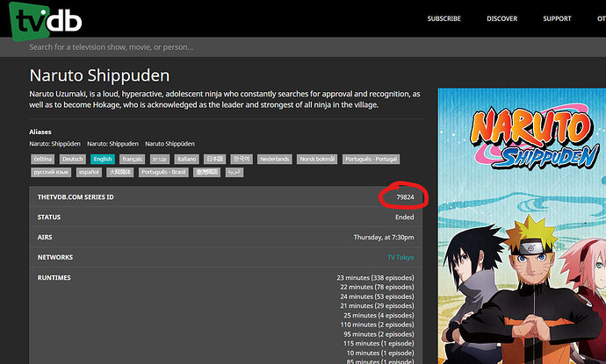The width and height of the screenshot is (606, 364).
Task: Click the runtime 95 minutes (2 episodes)
Action: (379, 334)
